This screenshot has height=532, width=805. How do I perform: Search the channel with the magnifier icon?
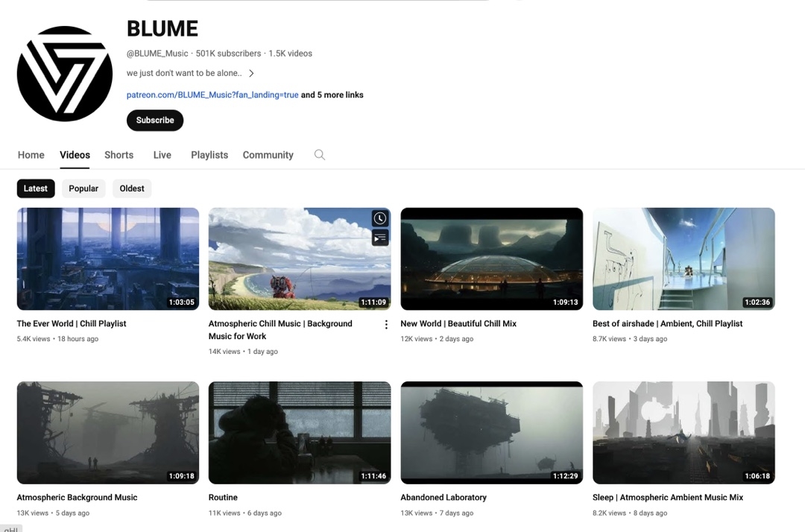(319, 155)
